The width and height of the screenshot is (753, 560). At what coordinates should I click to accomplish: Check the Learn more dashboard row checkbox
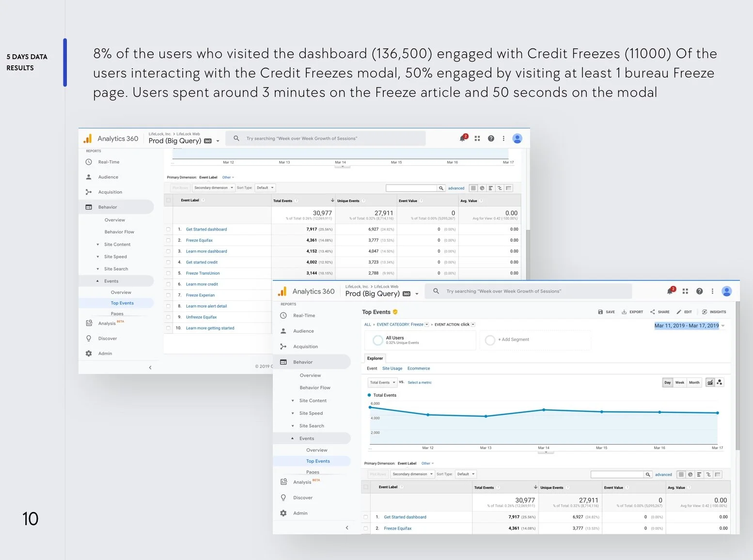(x=168, y=251)
